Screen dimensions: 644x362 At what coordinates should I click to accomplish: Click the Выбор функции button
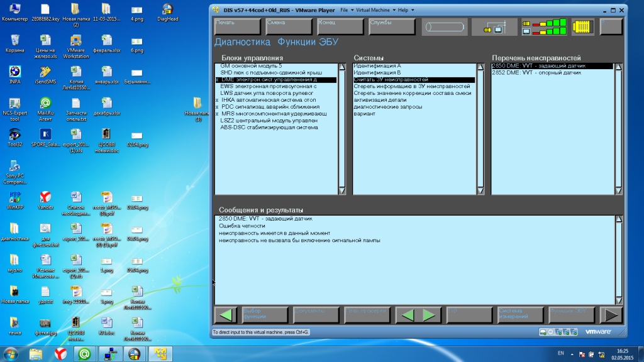(x=258, y=315)
